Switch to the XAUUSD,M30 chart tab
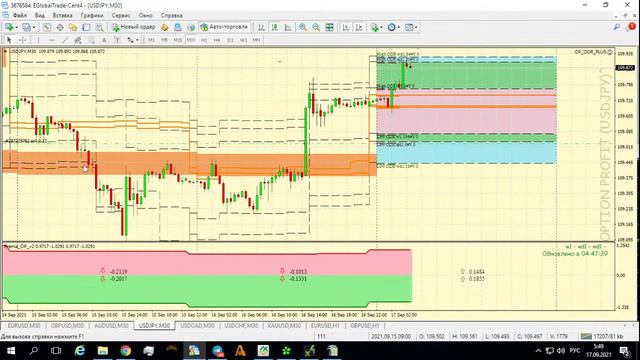This screenshot has height=360, width=640. pos(284,326)
